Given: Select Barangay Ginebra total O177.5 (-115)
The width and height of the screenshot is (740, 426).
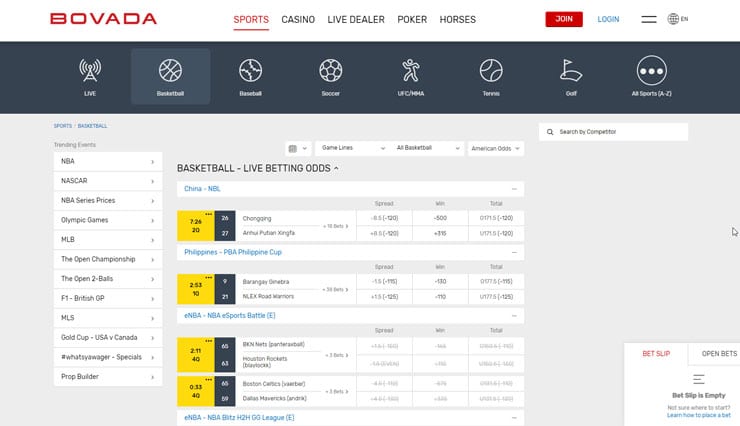Looking at the screenshot, I should coord(496,282).
